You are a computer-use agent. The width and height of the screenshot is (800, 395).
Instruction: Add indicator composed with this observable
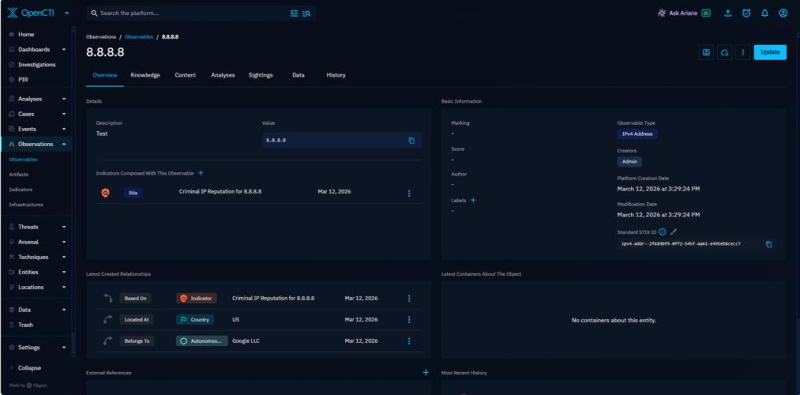[201, 173]
